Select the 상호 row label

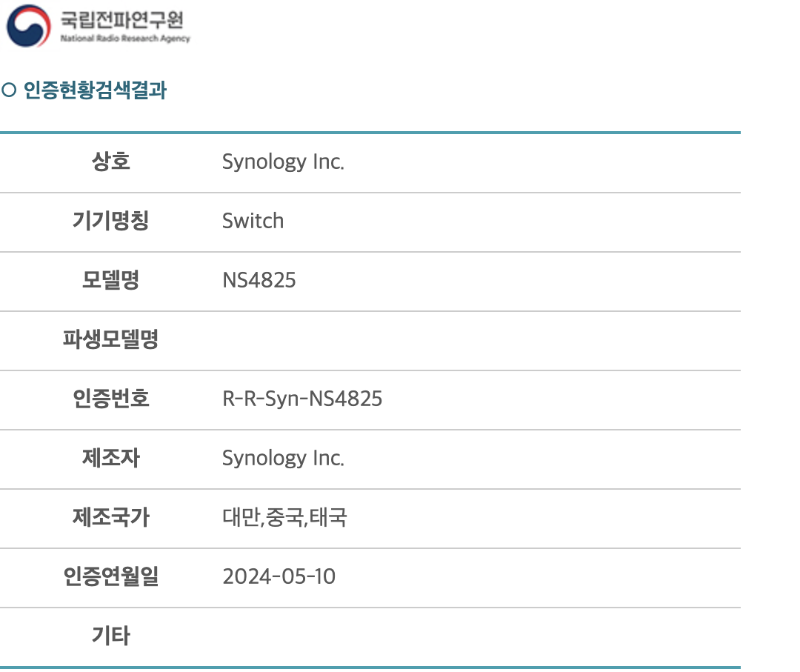coord(110,162)
